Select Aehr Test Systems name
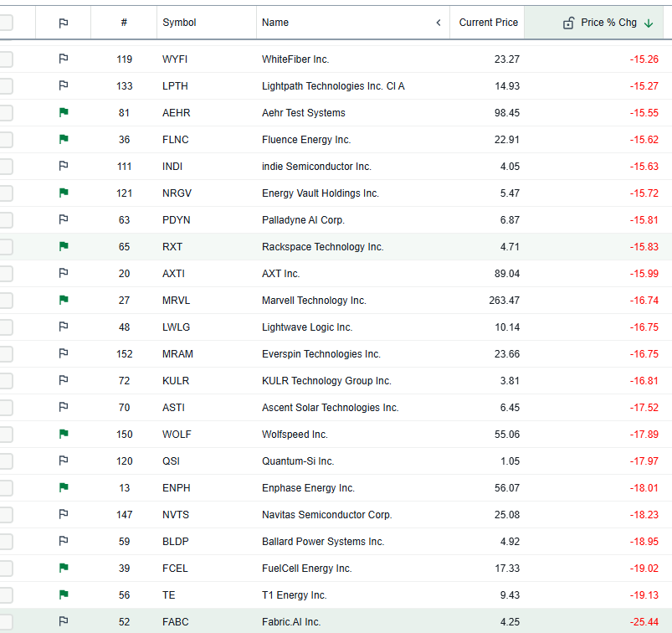Viewport: 672px width, 633px height. click(304, 113)
